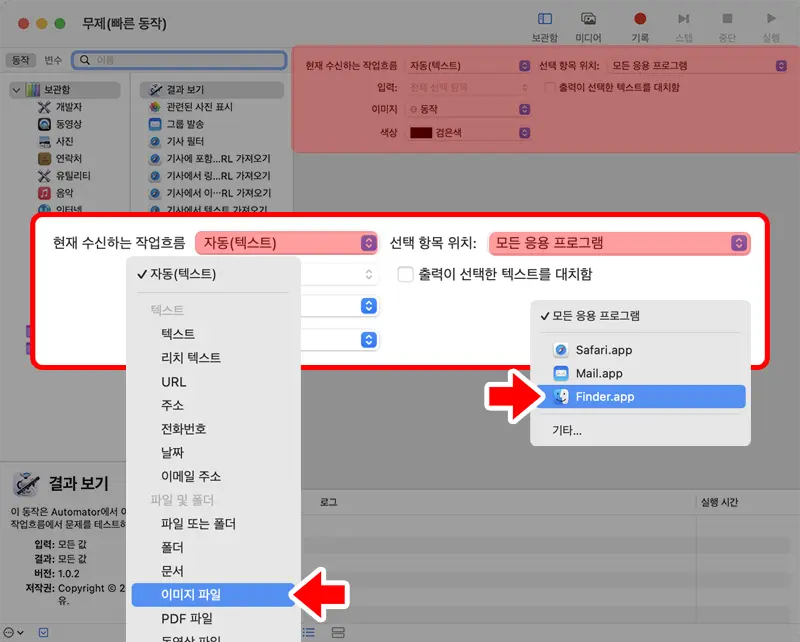Toggle the description pane icon in bottom bar
Viewport: 800px width, 642px height.
click(x=43, y=632)
